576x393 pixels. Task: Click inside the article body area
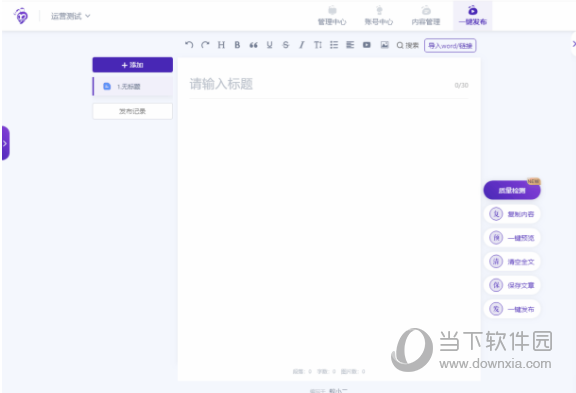pyautogui.click(x=329, y=231)
